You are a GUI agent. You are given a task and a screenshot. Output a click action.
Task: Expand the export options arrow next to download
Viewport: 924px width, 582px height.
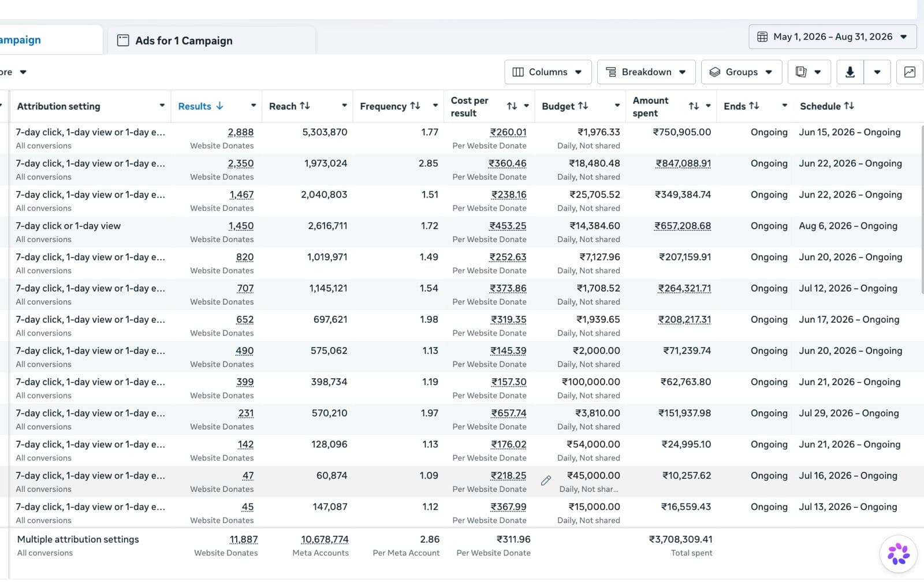(x=877, y=72)
